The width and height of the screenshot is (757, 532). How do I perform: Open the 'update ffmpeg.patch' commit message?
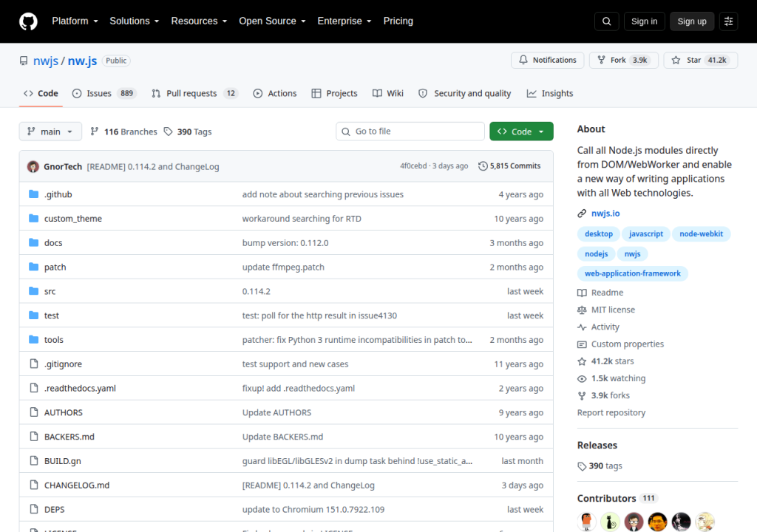point(283,267)
